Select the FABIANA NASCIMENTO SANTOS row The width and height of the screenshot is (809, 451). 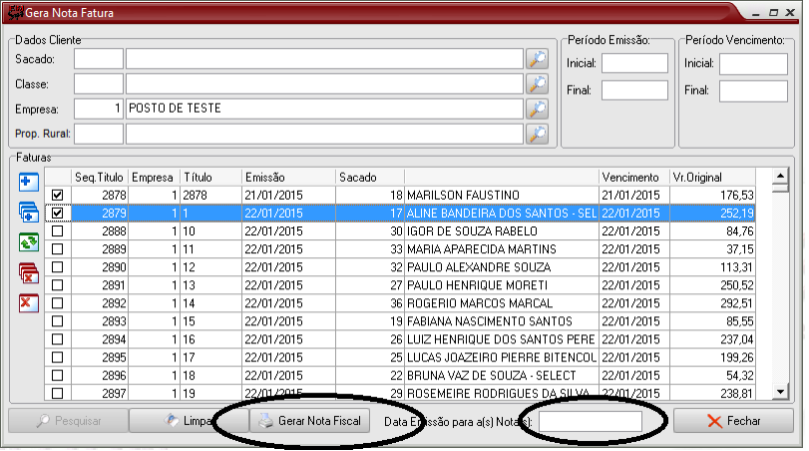(400, 321)
